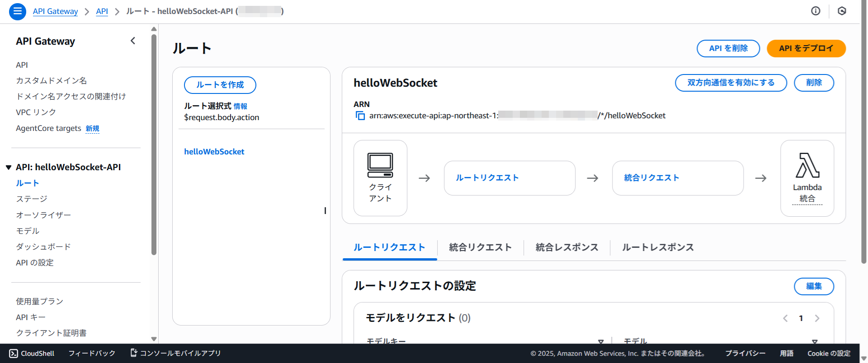Enable two-way communication with 双方向通信を有効にする
868x363 pixels.
point(731,83)
